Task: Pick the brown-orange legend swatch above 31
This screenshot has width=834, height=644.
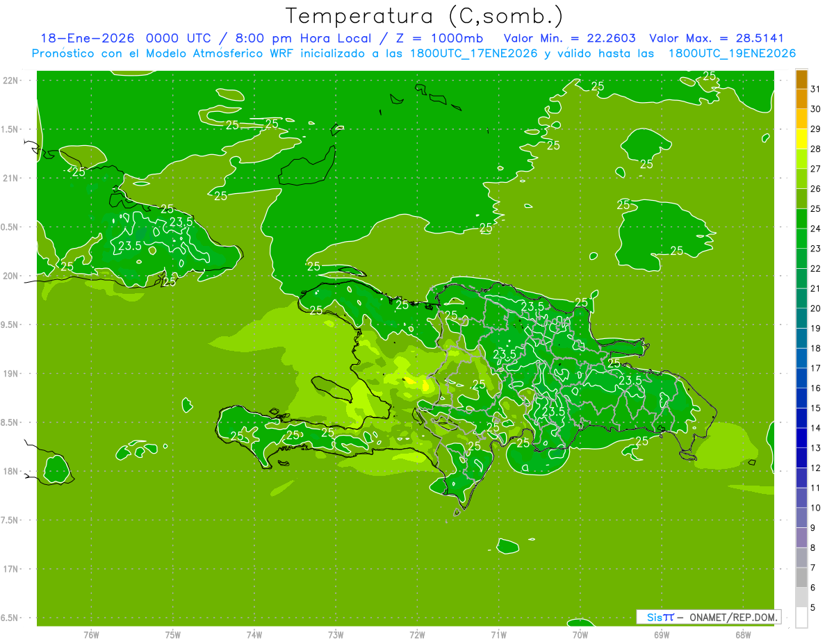Action: point(802,79)
